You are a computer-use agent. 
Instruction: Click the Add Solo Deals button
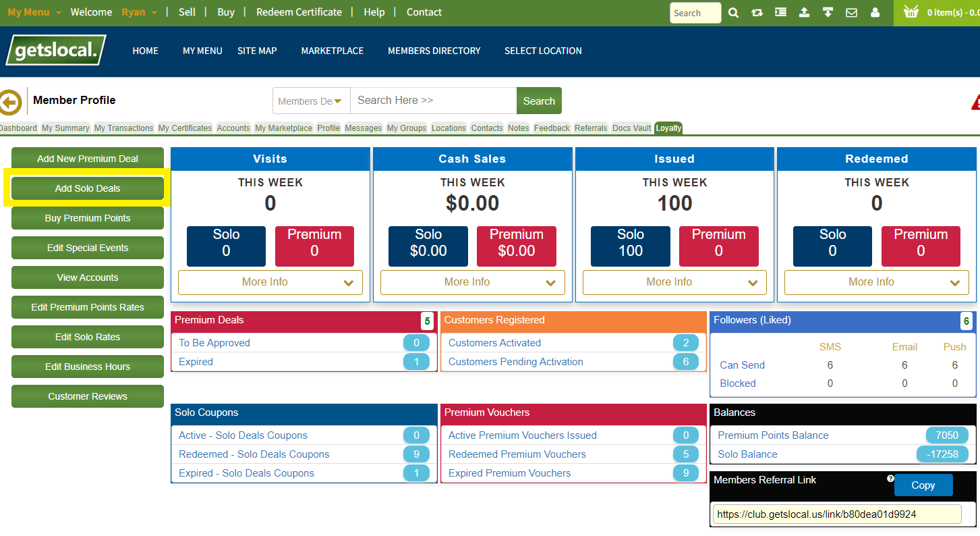tap(88, 188)
